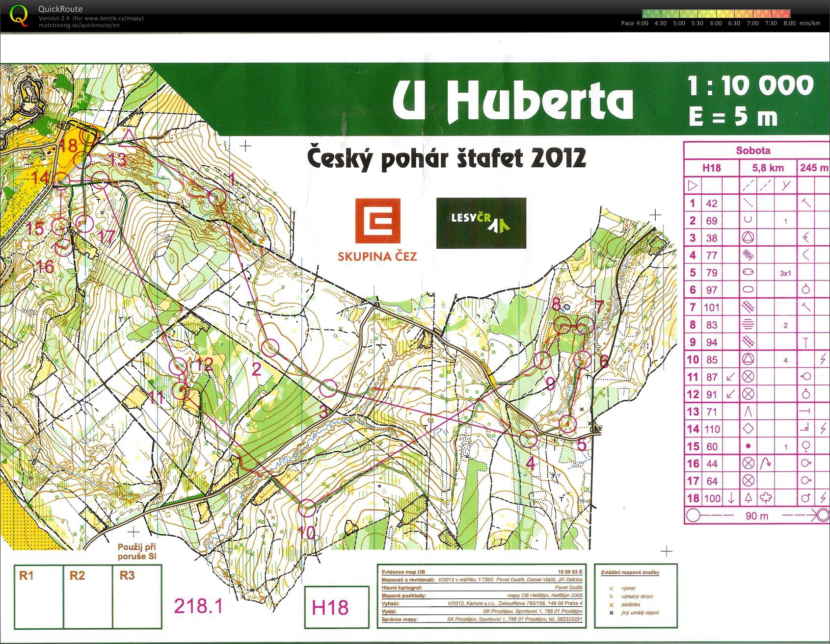Viewport: 830px width, 644px height.
Task: Click the 'Český pohár štafet 2012' heading
Action: [446, 157]
